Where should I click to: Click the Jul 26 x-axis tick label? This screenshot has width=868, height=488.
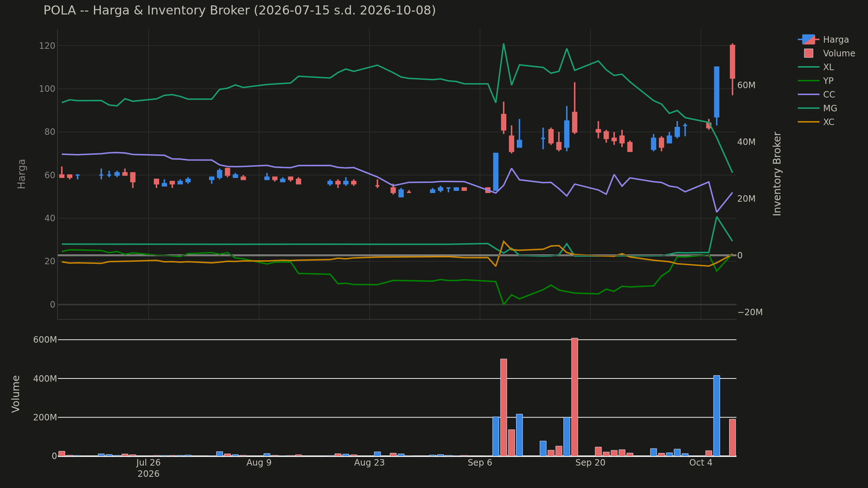148,463
